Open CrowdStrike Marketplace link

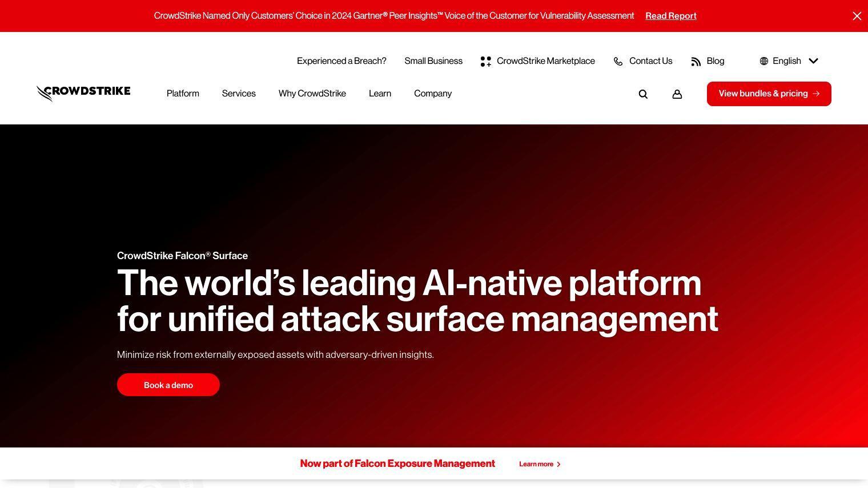pyautogui.click(x=546, y=61)
